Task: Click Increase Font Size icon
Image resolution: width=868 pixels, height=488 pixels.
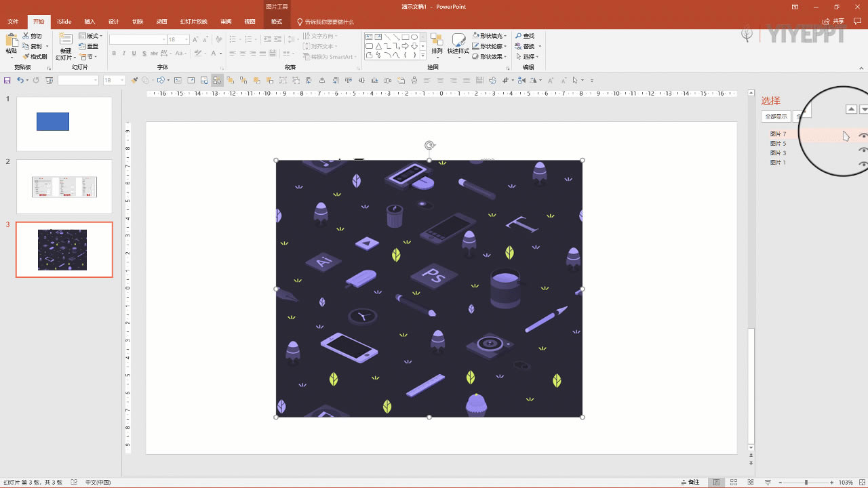Action: point(196,39)
